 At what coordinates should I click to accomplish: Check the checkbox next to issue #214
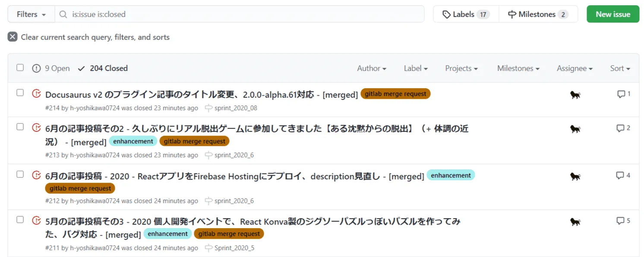click(20, 92)
